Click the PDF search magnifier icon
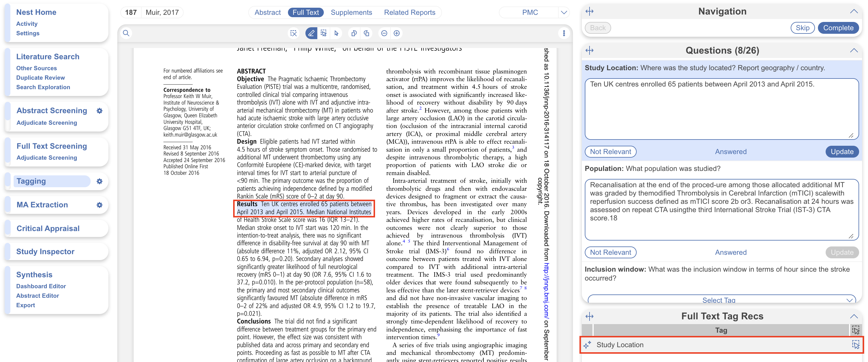868x362 pixels. (x=126, y=33)
